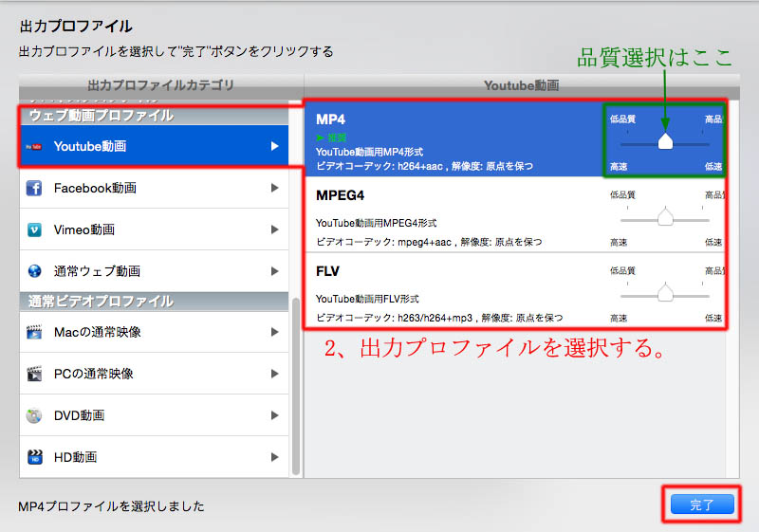759x532 pixels.
Task: Click the globe icon for 通常ウェブ動画
Action: coord(34,271)
